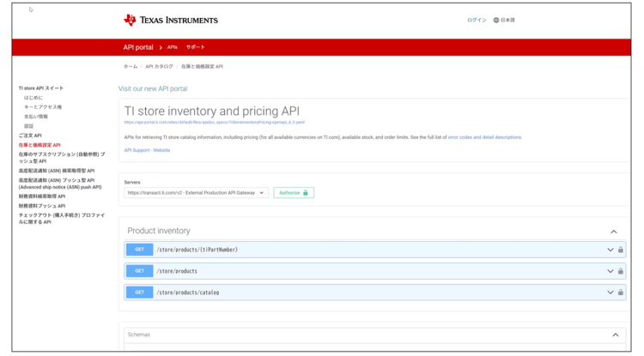Viewport: 644px width, 356px height.
Task: Select はじめに in sidebar
Action: [x=33, y=98]
